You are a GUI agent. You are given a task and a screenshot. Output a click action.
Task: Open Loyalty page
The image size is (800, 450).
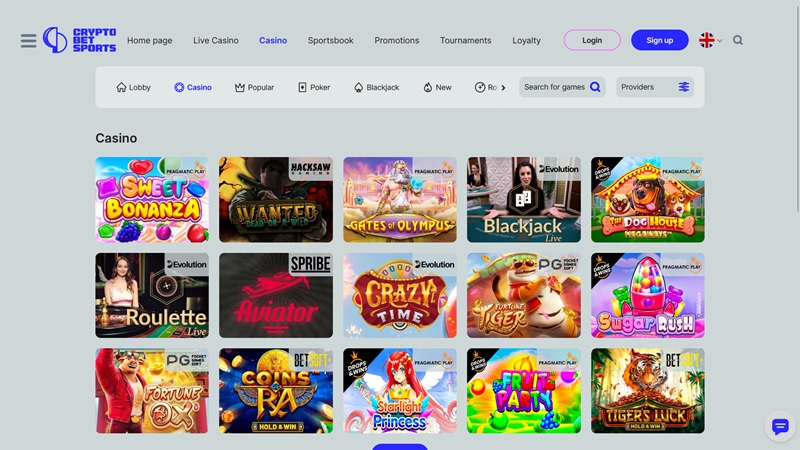(527, 40)
